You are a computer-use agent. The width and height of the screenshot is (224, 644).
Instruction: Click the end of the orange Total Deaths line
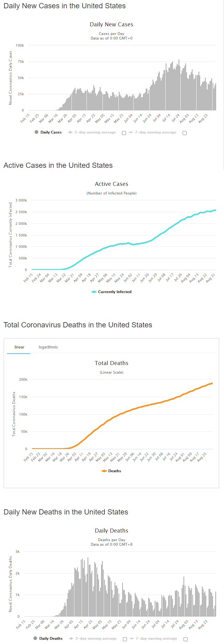212,383
